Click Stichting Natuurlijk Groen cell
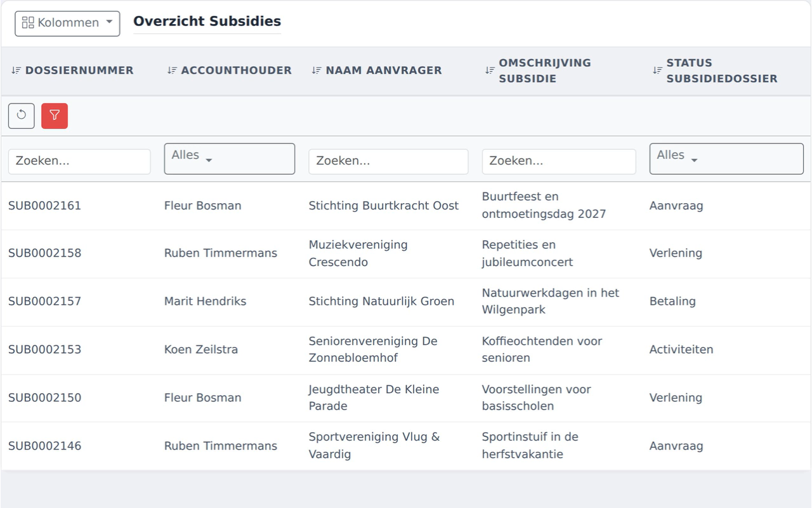The width and height of the screenshot is (812, 508). tap(381, 302)
